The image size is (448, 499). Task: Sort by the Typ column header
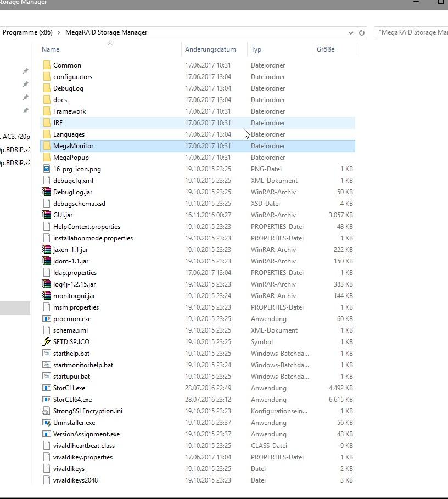tap(280, 49)
